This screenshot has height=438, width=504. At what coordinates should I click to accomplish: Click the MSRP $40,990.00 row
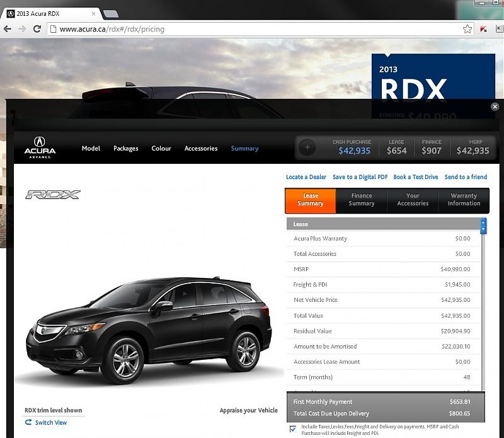pos(384,269)
